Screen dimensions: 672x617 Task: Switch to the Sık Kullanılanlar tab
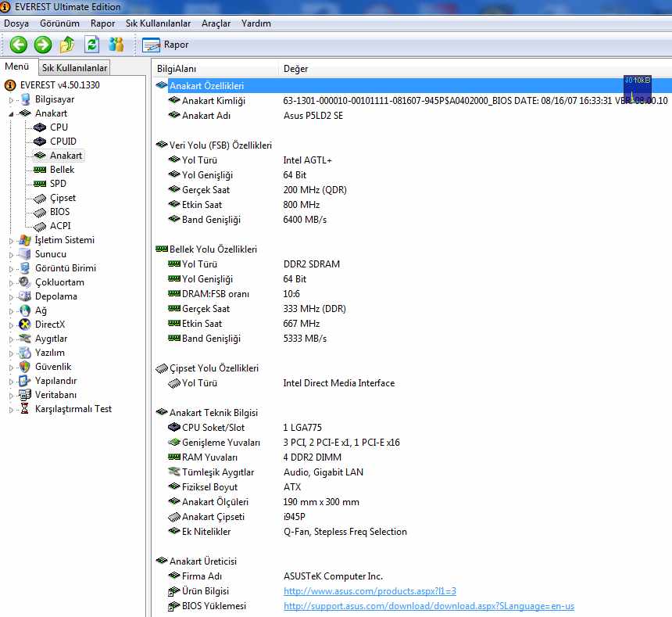74,68
